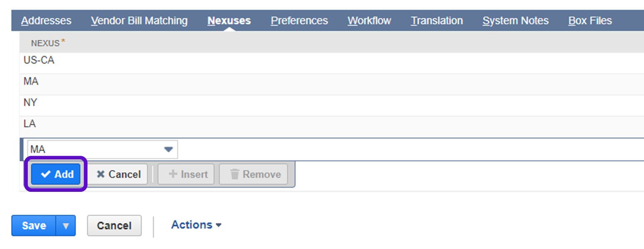The width and height of the screenshot is (644, 249).
Task: View the System Notes tab
Action: click(515, 21)
